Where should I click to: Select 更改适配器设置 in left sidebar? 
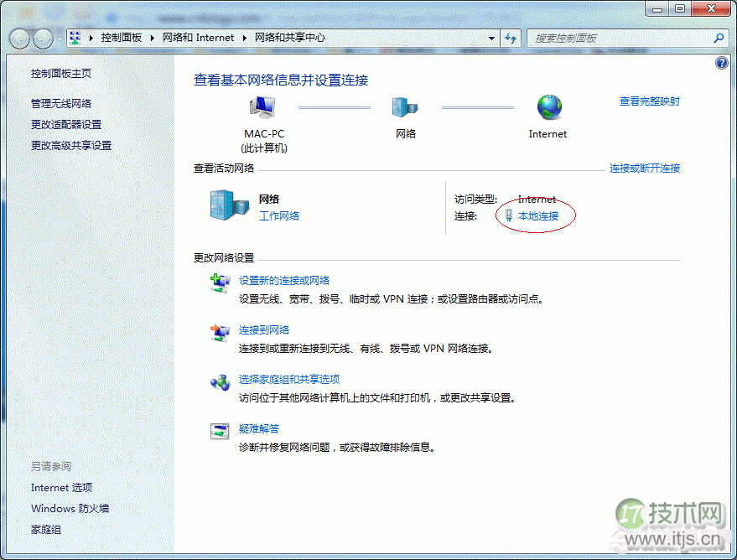(x=66, y=125)
